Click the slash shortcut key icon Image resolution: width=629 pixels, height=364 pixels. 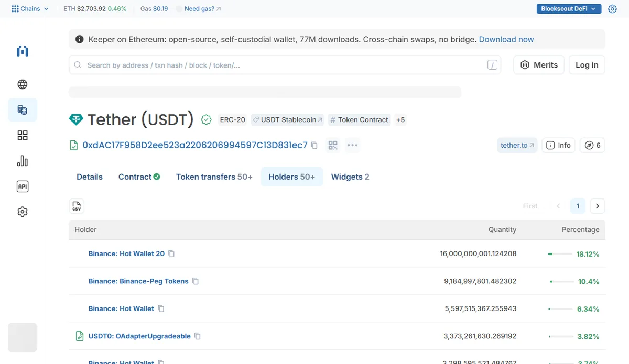coord(492,65)
